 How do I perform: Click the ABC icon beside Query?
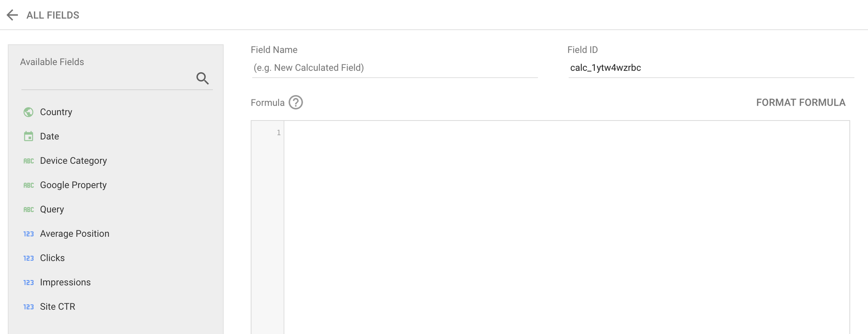28,210
